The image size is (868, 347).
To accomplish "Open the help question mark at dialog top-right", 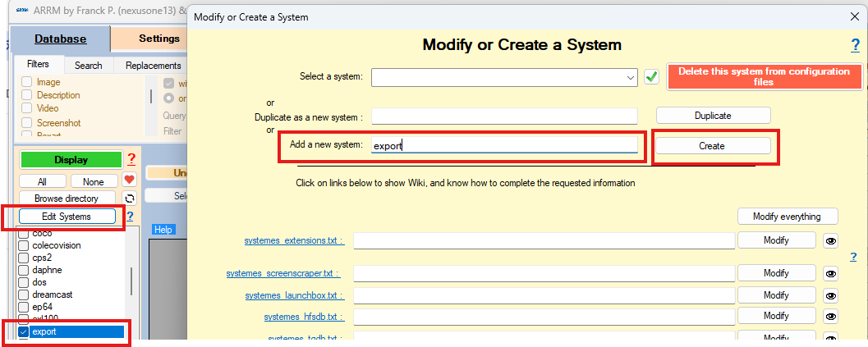I will coord(855,46).
